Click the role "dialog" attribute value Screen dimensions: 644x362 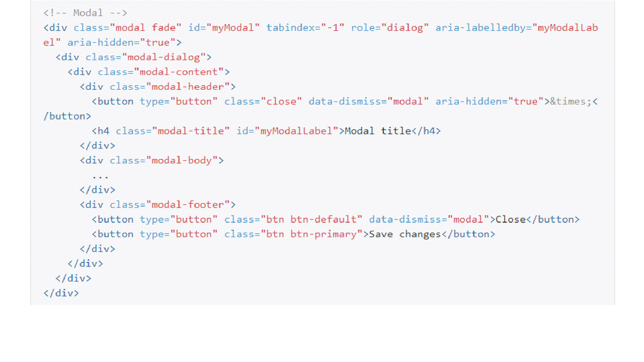405,28
